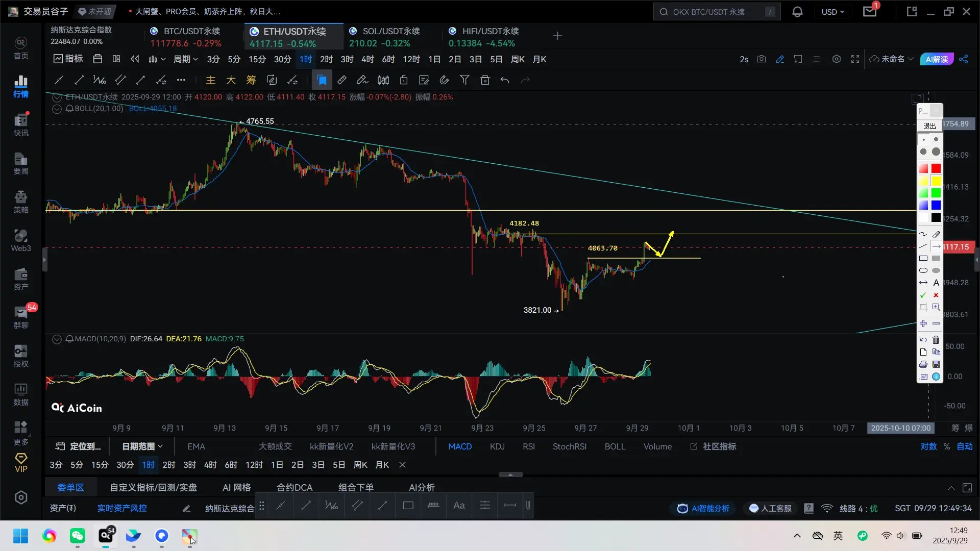Viewport: 980px width, 551px height.
Task: Switch to HIFI/USDT永续 tab
Action: (484, 37)
